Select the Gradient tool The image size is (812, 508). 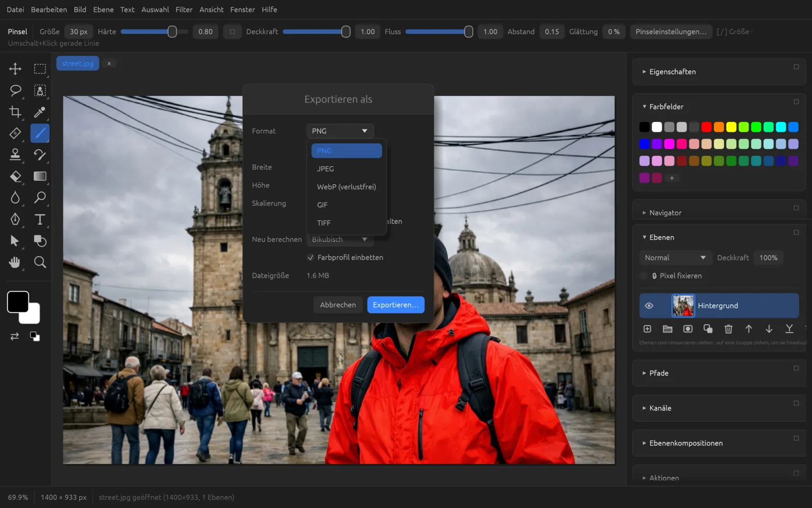(x=40, y=176)
